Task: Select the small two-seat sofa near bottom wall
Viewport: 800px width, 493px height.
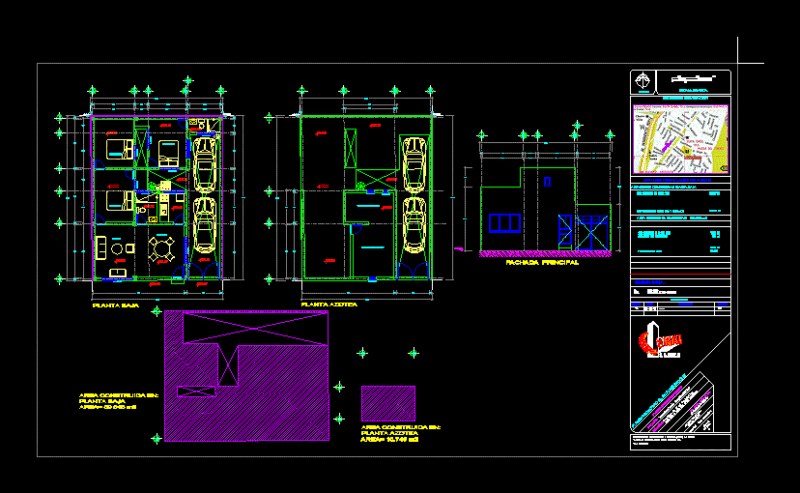Action: pyautogui.click(x=118, y=273)
